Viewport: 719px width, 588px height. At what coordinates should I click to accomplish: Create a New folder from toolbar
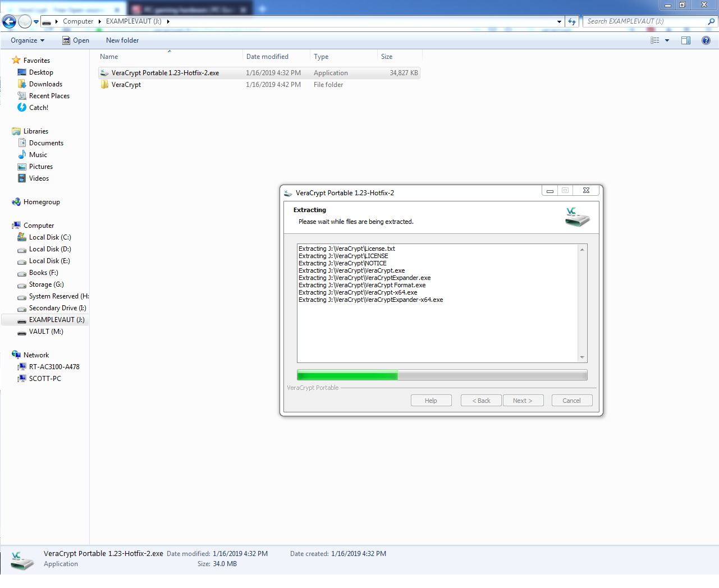pyautogui.click(x=122, y=40)
